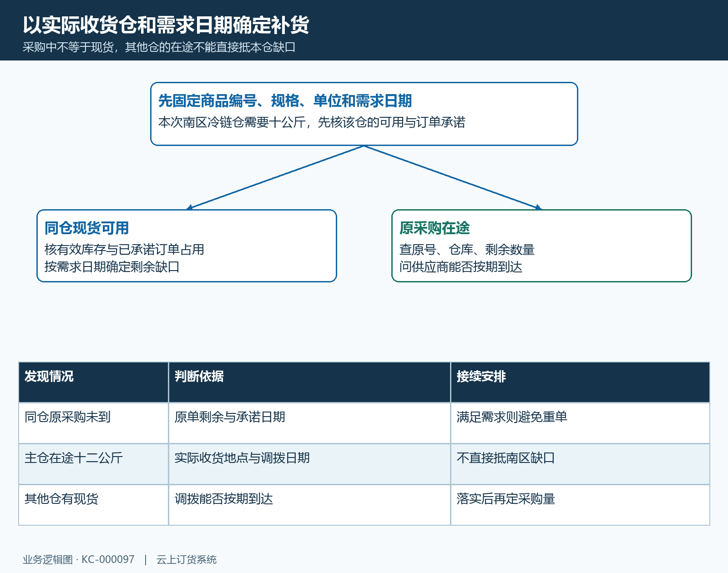Select the cell 不直接抵南区缺口
Screen dimensions: 728x573
(x=580, y=464)
